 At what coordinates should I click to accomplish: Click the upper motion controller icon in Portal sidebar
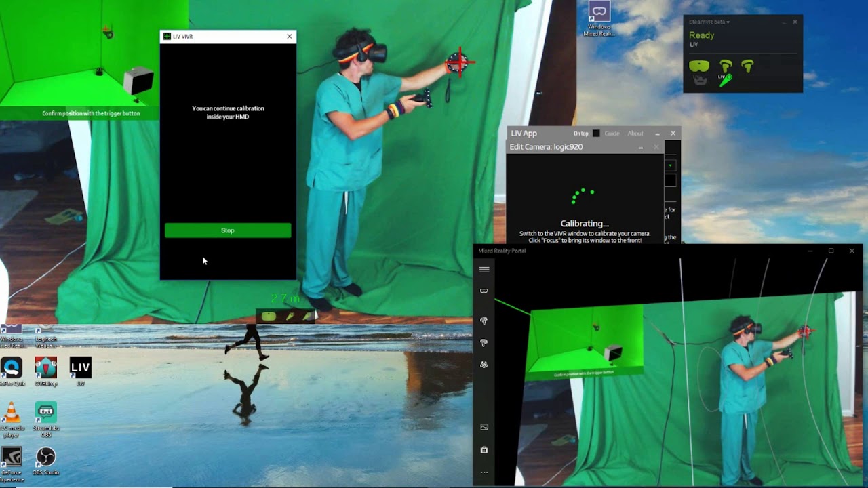pyautogui.click(x=484, y=321)
